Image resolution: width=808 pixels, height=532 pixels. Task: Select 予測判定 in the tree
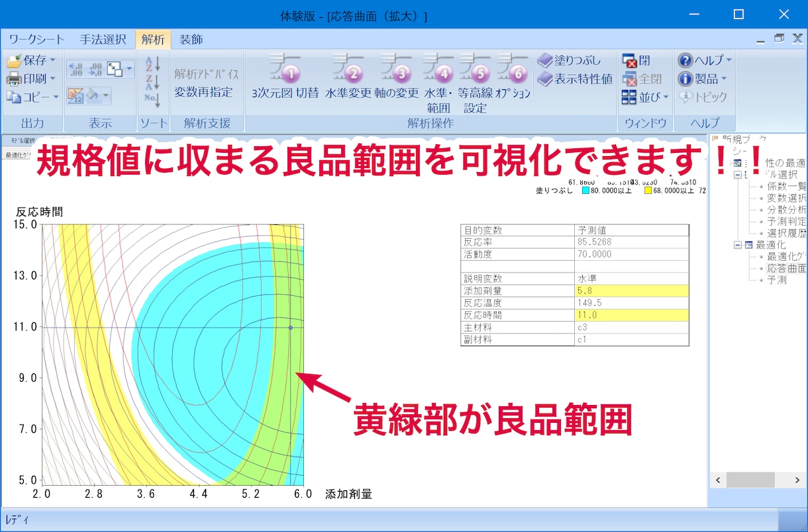pos(786,222)
